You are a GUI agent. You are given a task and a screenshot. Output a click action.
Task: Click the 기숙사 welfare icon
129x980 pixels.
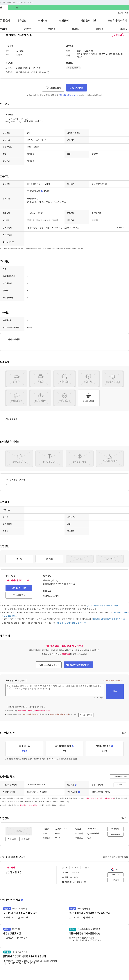click(40, 379)
